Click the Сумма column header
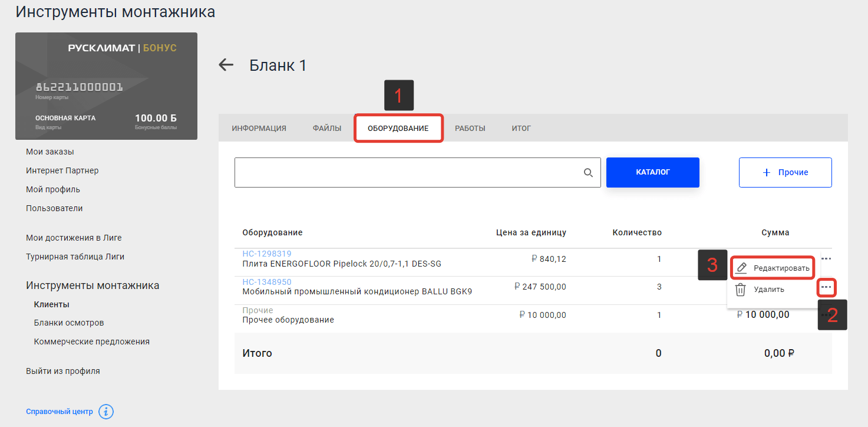Image resolution: width=868 pixels, height=427 pixels. coord(775,232)
